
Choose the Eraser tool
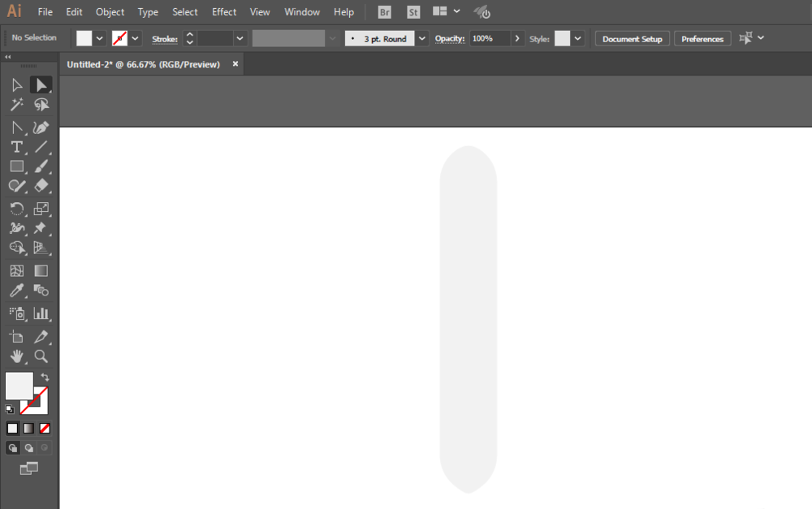coord(41,186)
